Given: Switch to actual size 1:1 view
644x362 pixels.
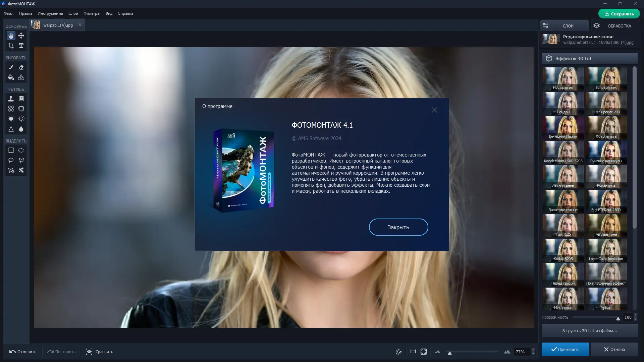Looking at the screenshot, I should 413,352.
